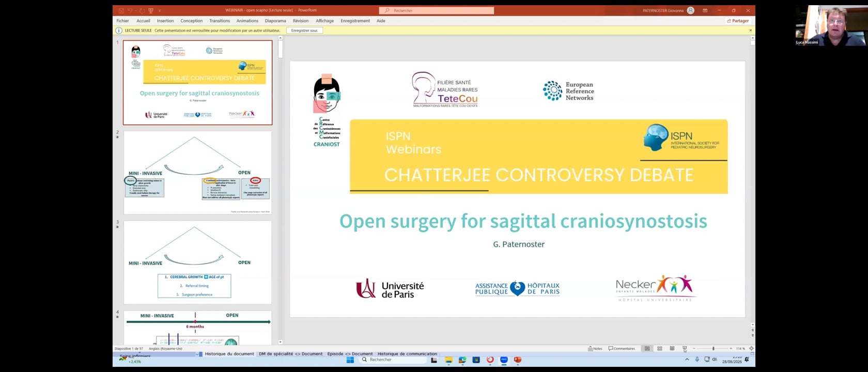Image resolution: width=868 pixels, height=372 pixels.
Task: Open the Episode <> Document tab
Action: [350, 354]
